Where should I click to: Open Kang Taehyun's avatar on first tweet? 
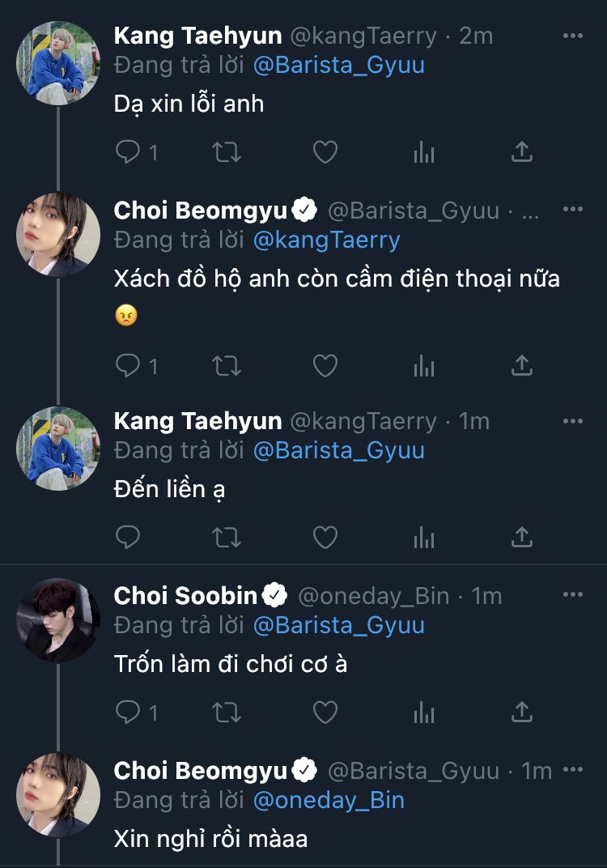[58, 63]
